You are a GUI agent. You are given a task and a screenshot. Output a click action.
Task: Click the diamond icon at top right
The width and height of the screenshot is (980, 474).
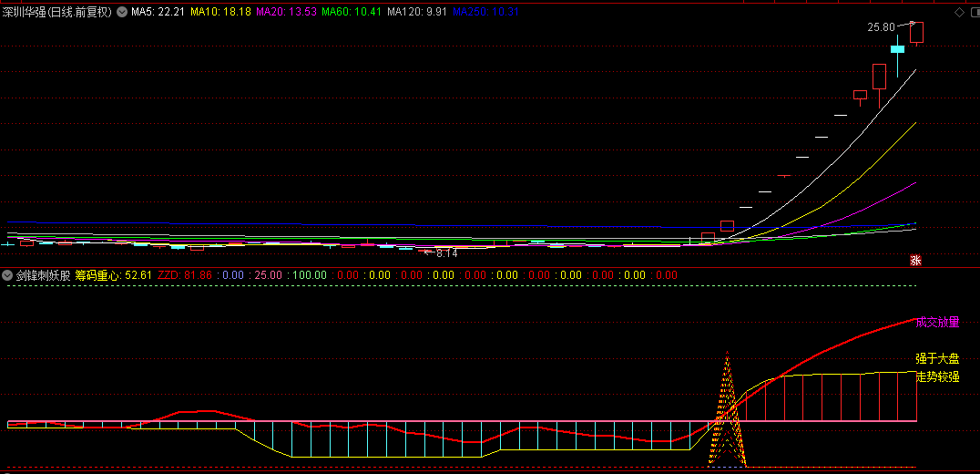click(x=959, y=12)
